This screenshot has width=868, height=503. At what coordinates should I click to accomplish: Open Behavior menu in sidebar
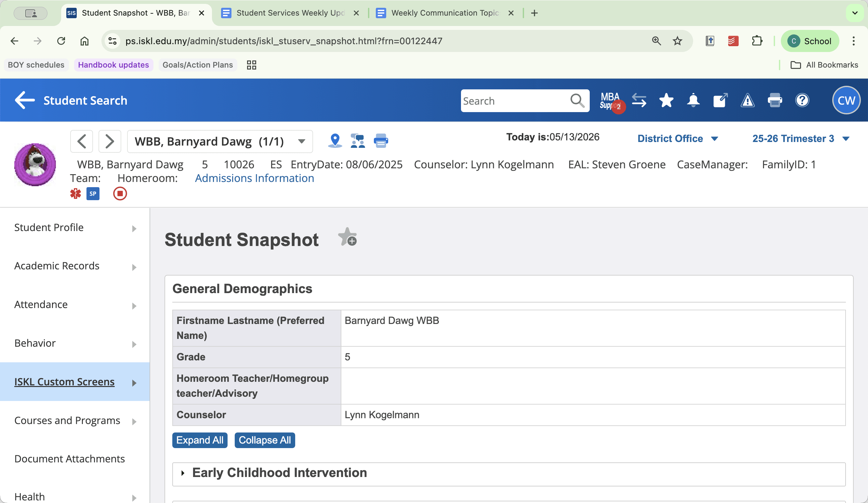75,343
